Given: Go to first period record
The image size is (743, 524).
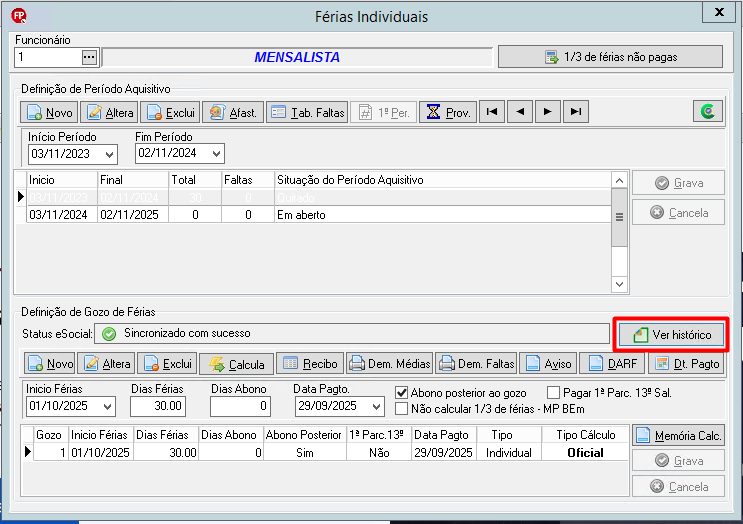Looking at the screenshot, I should tap(492, 112).
